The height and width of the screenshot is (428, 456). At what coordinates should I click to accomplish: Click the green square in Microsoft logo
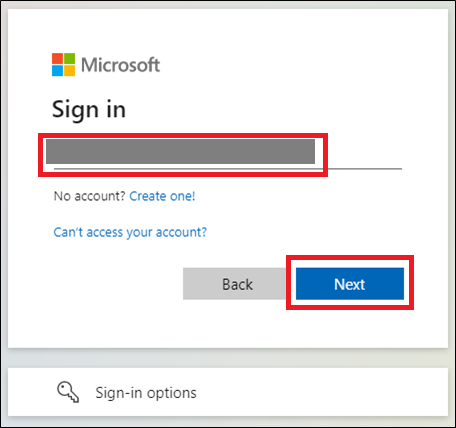click(x=69, y=59)
